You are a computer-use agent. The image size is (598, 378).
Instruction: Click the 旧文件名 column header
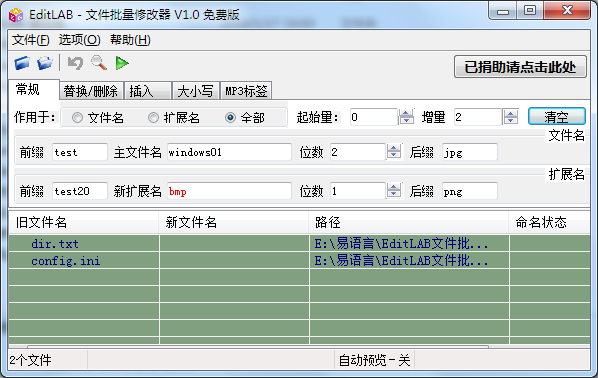(84, 222)
